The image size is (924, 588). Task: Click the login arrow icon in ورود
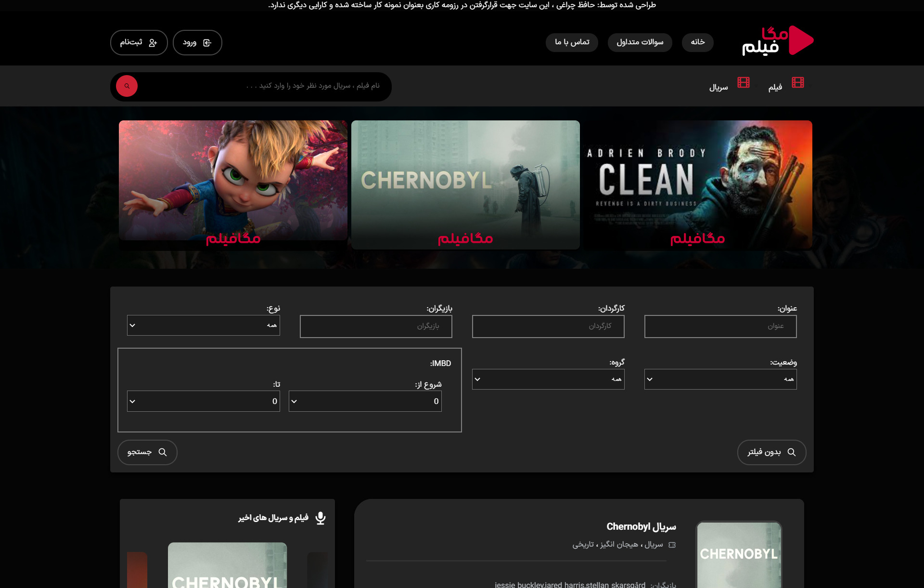207,43
